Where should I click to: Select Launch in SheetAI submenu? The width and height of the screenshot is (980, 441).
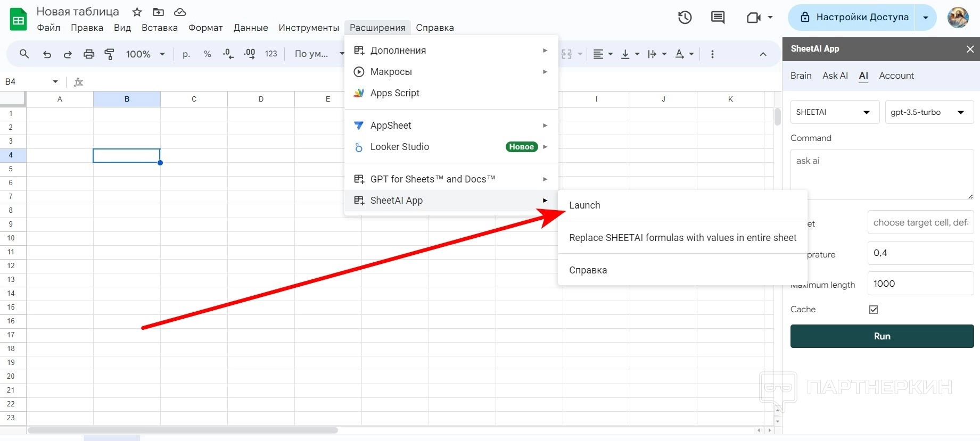584,205
